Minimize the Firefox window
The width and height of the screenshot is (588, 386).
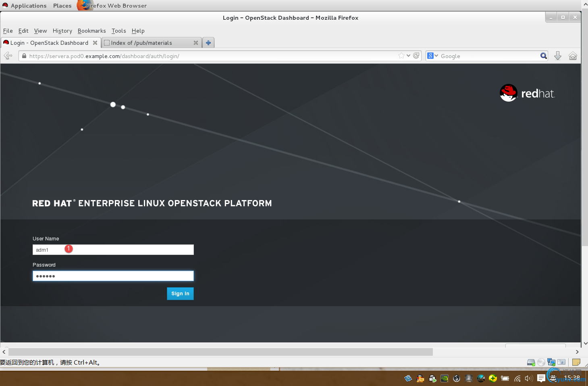click(x=551, y=17)
